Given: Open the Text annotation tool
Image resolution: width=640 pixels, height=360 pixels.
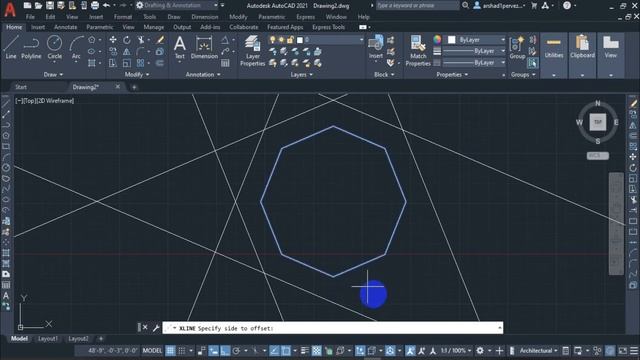Looking at the screenshot, I should pyautogui.click(x=180, y=47).
